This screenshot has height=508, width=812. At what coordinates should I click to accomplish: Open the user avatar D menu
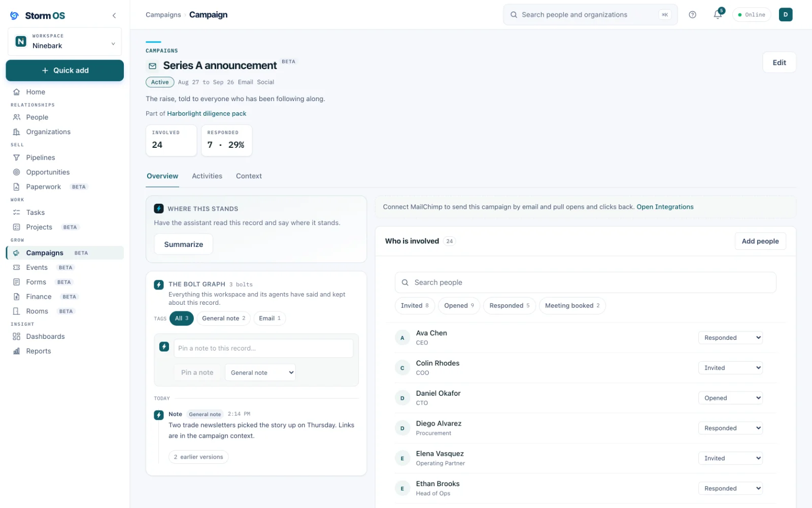(785, 15)
